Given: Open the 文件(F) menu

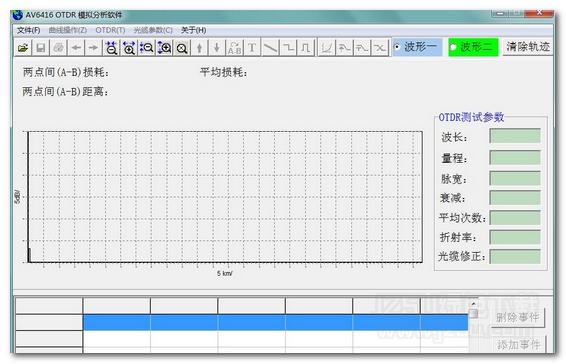Looking at the screenshot, I should [x=29, y=30].
